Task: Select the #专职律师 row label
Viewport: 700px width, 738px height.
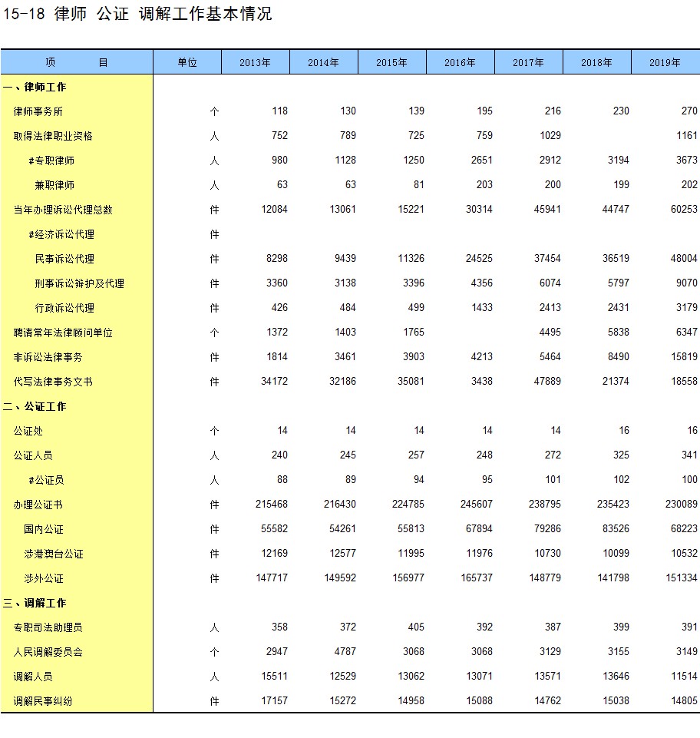Action: point(51,161)
